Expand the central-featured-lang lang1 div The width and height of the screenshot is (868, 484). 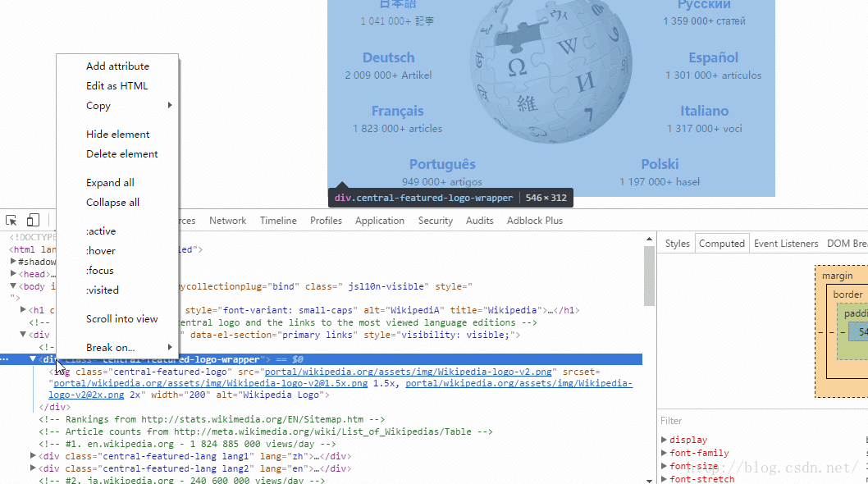[33, 456]
